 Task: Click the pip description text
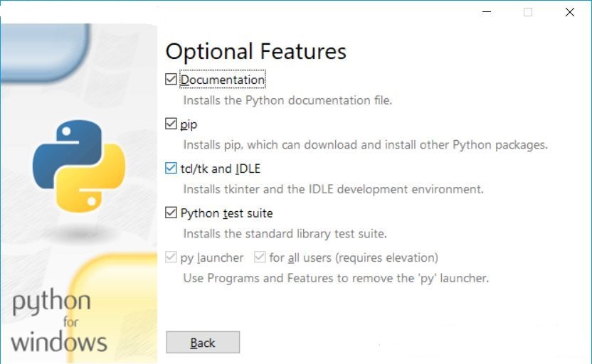[x=365, y=145]
